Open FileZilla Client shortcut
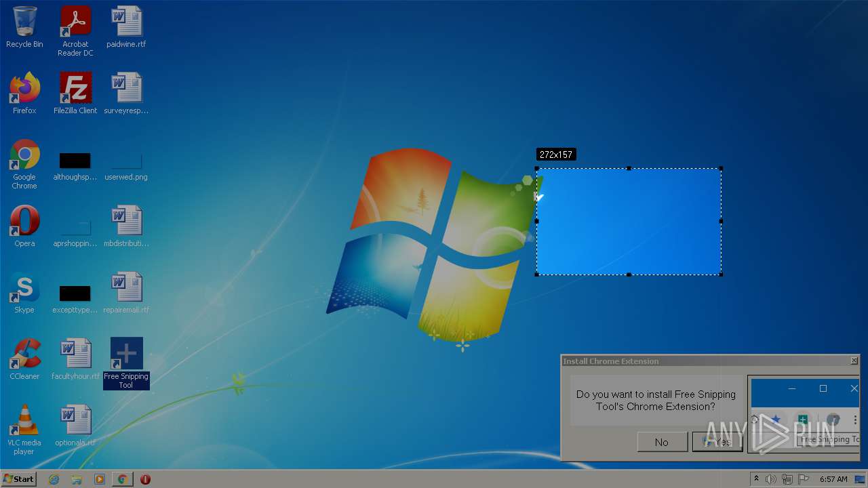This screenshot has width=868, height=488. click(x=75, y=94)
